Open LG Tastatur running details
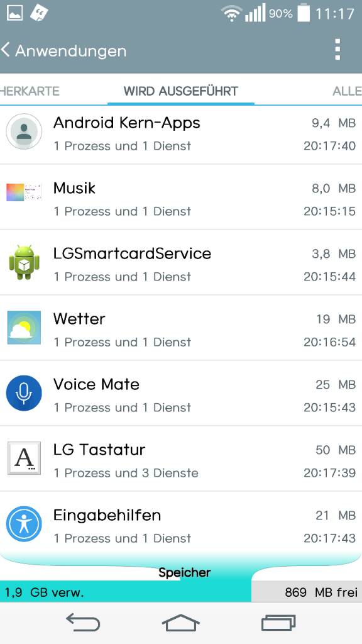The height and width of the screenshot is (644, 362). [181, 458]
